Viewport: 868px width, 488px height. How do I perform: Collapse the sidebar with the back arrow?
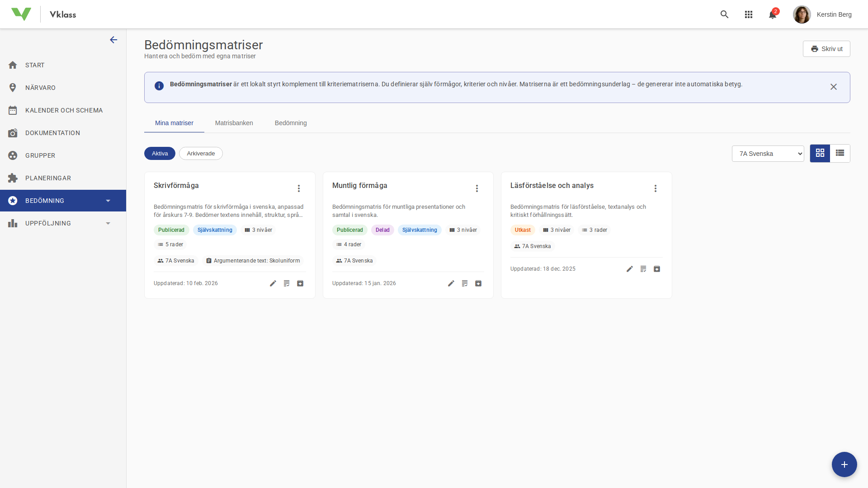point(113,40)
